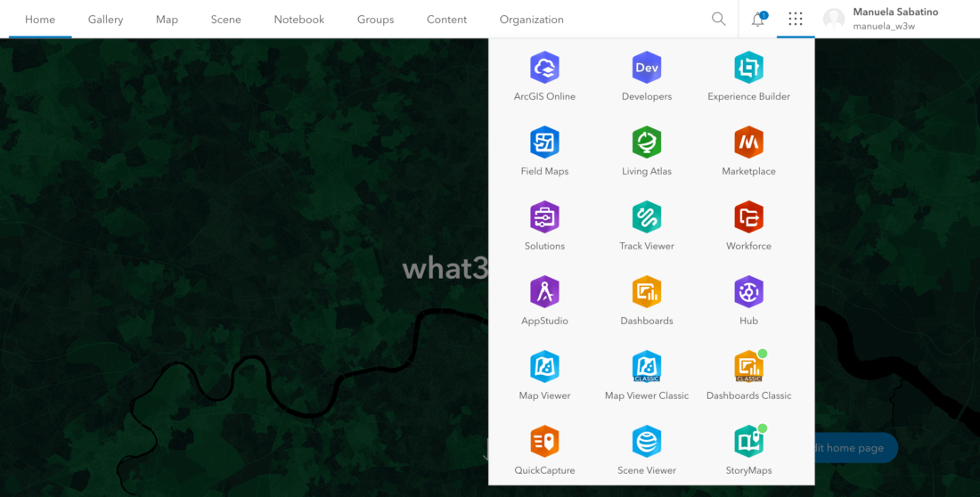
Task: Launch the Scene Viewer app
Action: [646, 450]
